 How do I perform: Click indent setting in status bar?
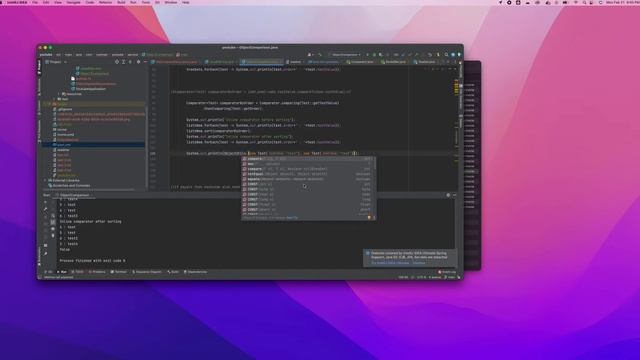435,277
